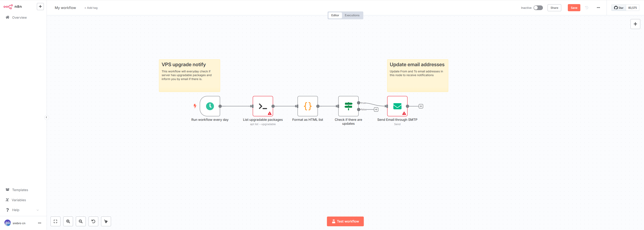Zoom out of the canvas

(x=81, y=221)
